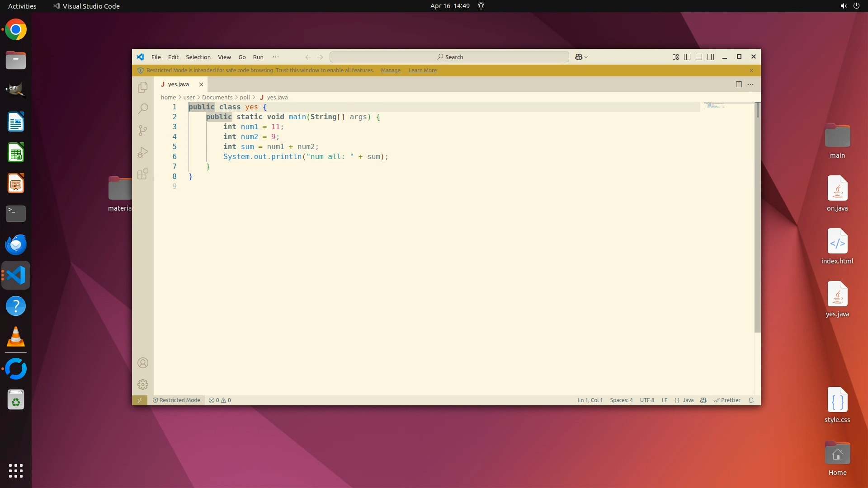Open the Copilot chat dropdown arrow
868x488 pixels.
[586, 57]
